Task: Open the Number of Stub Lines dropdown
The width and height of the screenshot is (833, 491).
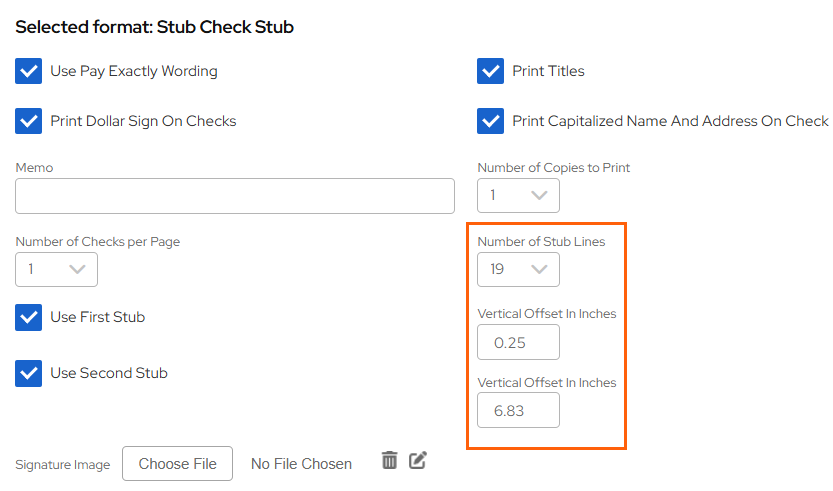Action: [518, 269]
